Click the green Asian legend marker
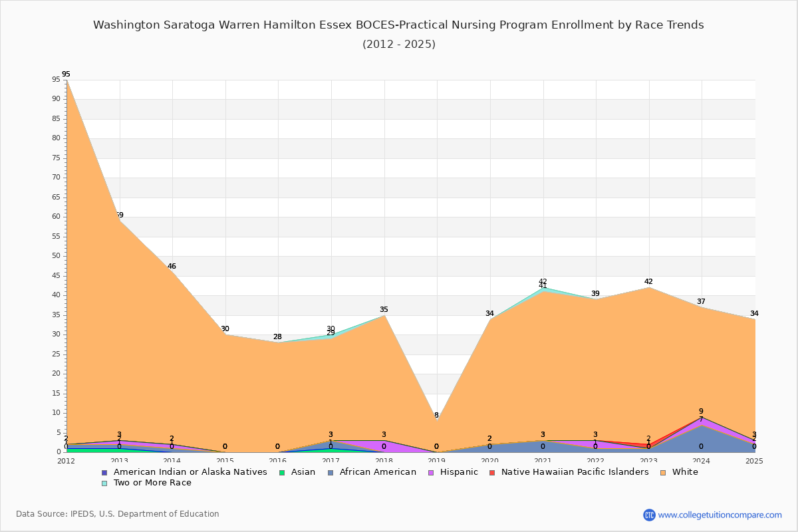Viewport: 798px width, 532px height. tap(282, 473)
